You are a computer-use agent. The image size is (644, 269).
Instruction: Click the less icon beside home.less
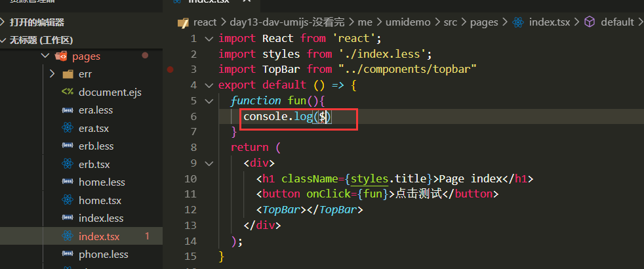[x=68, y=182]
